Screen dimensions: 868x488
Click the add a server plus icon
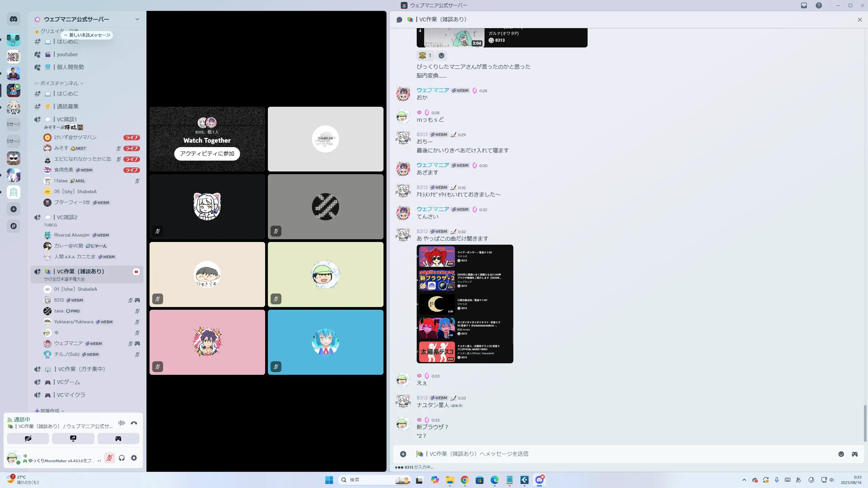tap(14, 209)
